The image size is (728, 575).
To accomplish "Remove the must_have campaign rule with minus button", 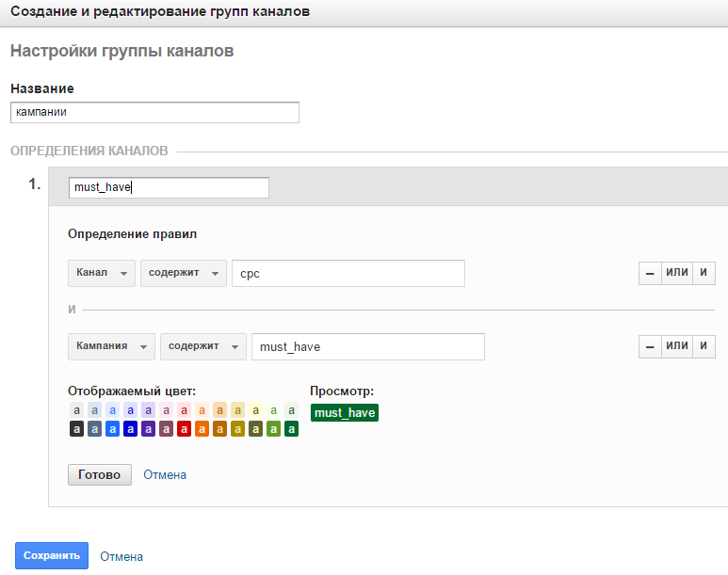I will (650, 346).
